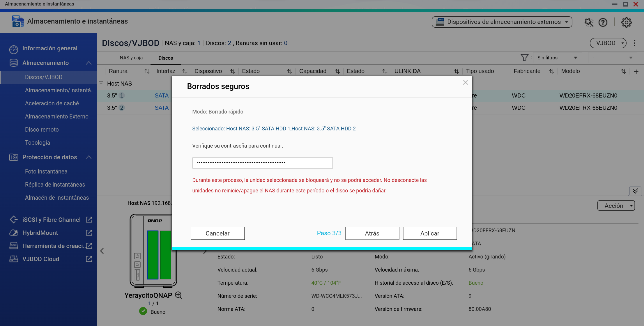
Task: Close the Borrados seguros dialog with the X
Action: tap(466, 83)
